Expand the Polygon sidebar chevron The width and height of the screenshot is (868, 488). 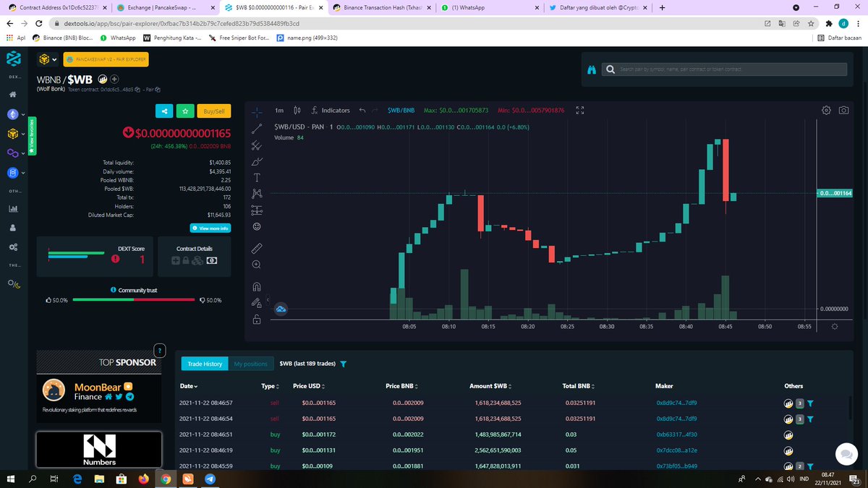[23, 153]
